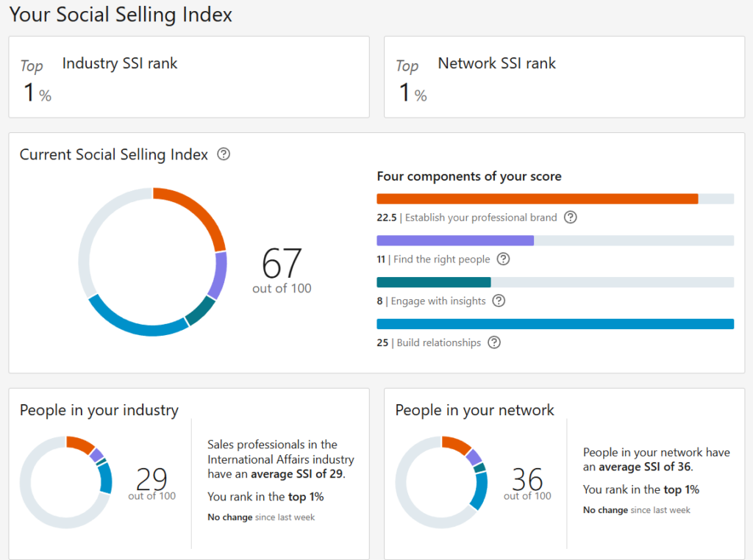
Task: Show help tooltip for Engage with insights
Action: pos(499,301)
